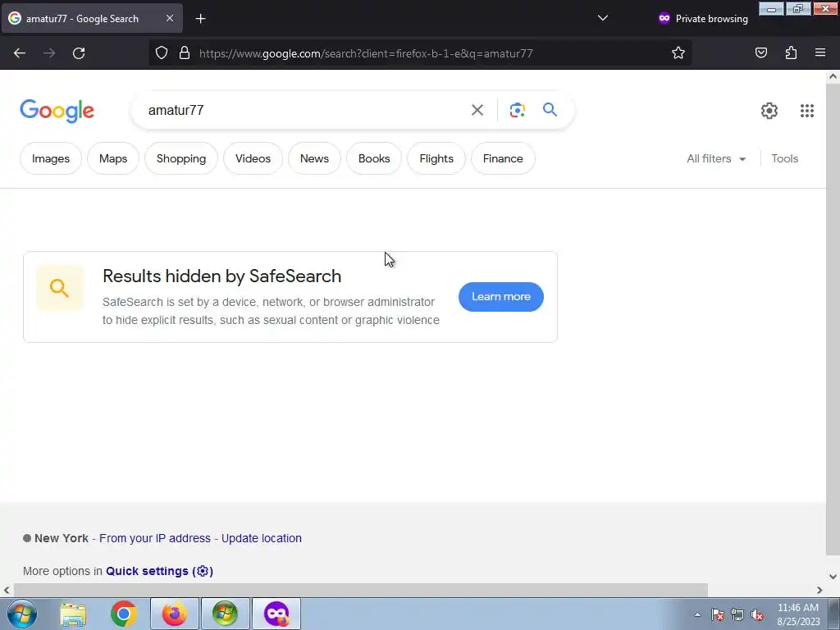Open the From your IP address link
The image size is (840, 630).
point(155,538)
